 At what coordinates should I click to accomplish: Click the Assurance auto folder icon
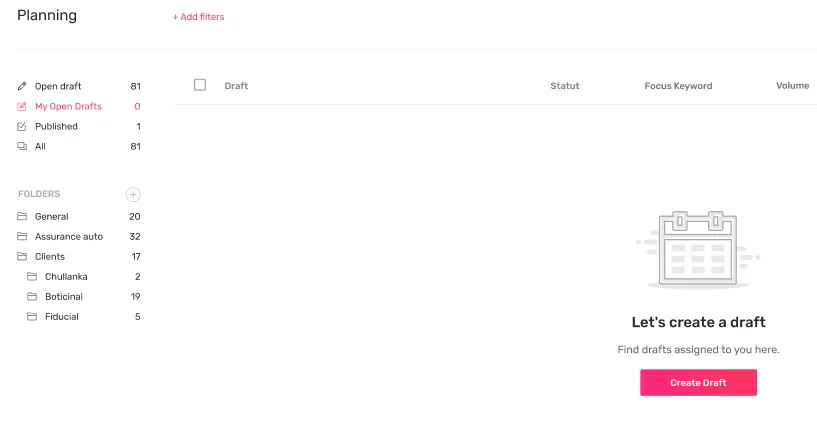[x=22, y=236]
